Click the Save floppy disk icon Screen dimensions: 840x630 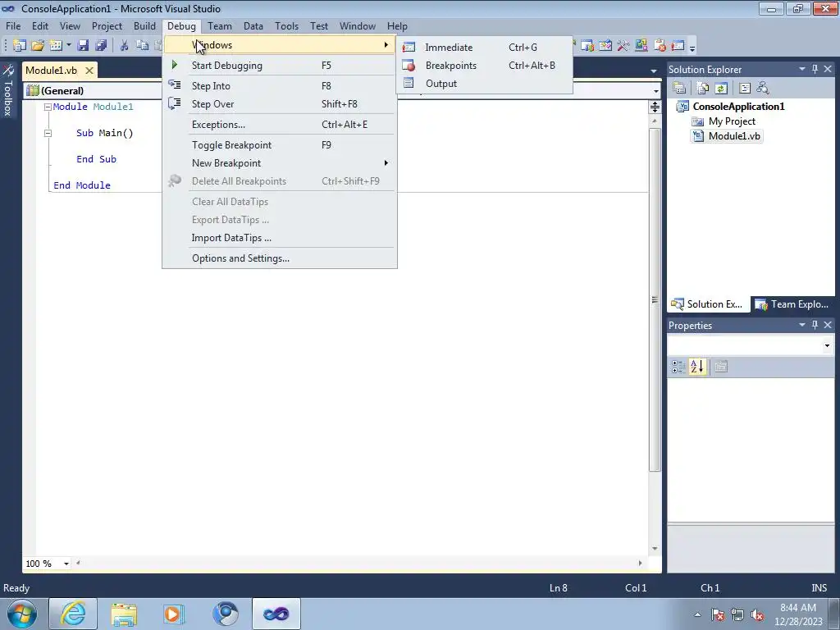coord(83,46)
